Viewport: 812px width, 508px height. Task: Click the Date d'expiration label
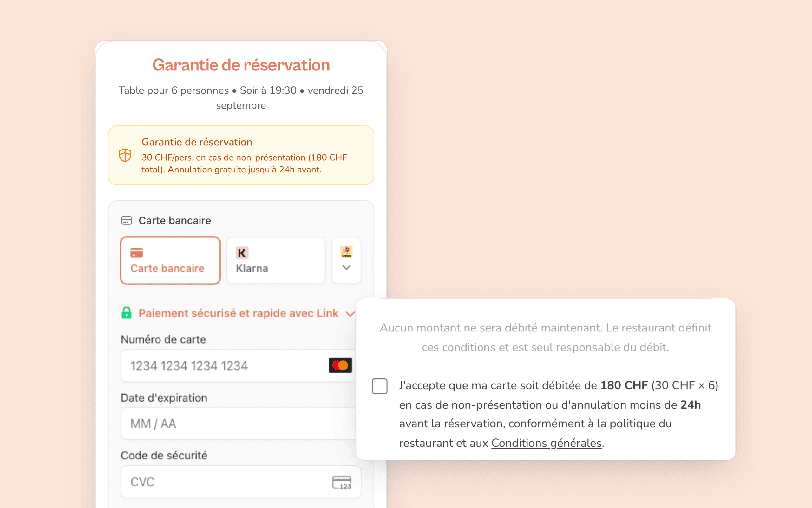point(164,398)
